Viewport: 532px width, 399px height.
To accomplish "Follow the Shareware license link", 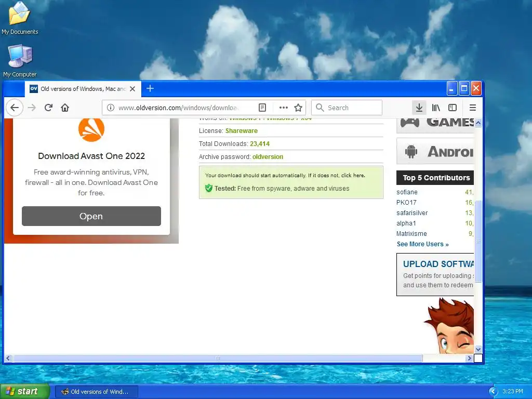I will point(241,130).
